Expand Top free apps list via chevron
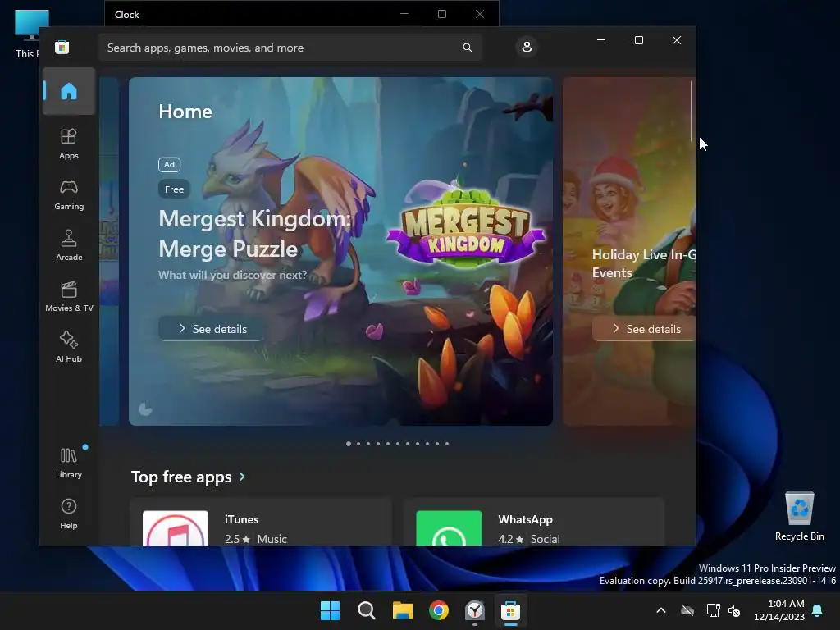Viewport: 840px width, 630px height. coord(242,477)
